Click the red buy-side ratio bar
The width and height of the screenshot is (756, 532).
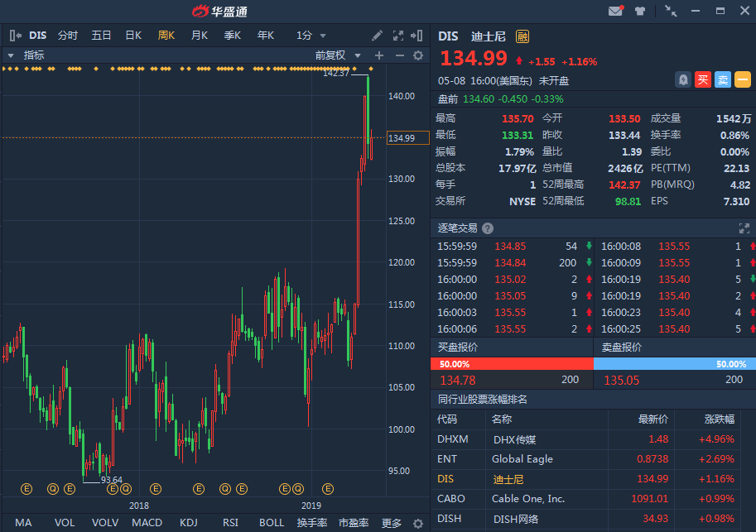(x=512, y=364)
